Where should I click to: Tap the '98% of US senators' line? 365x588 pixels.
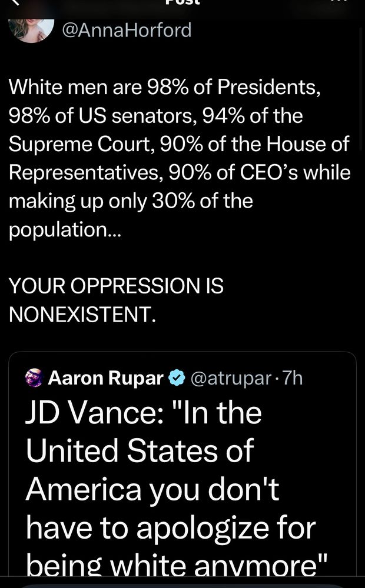point(155,115)
